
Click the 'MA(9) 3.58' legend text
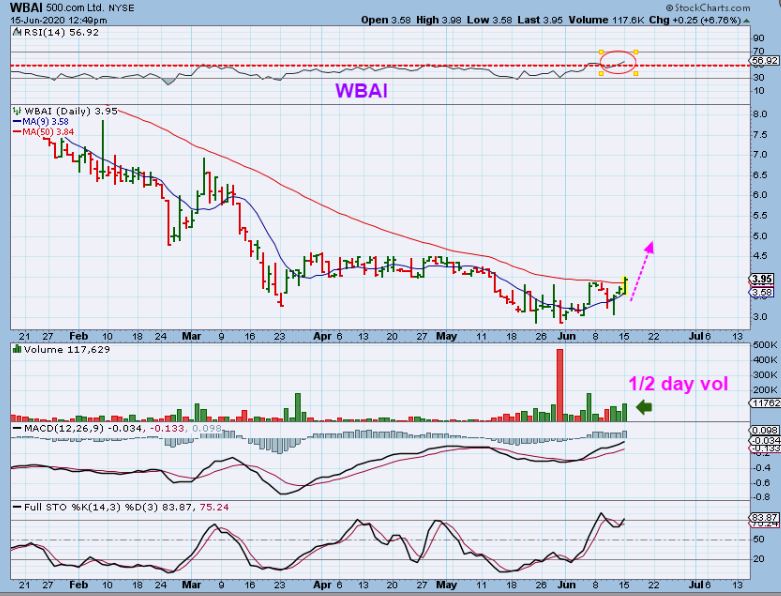coord(45,121)
